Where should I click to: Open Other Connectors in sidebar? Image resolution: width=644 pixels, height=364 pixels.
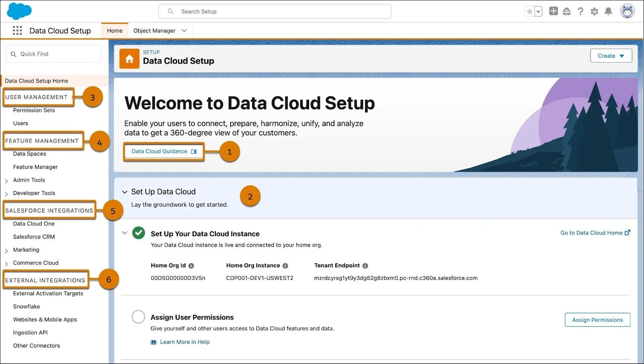click(36, 345)
